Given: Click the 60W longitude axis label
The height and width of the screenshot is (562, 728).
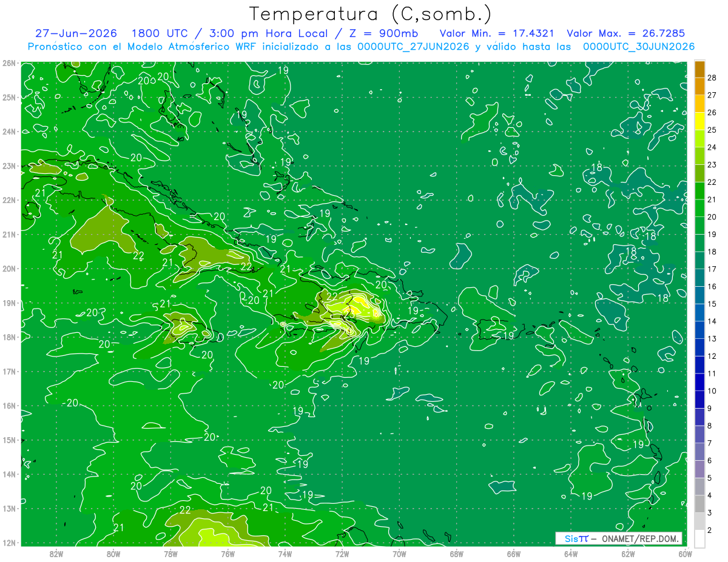Looking at the screenshot, I should [686, 553].
